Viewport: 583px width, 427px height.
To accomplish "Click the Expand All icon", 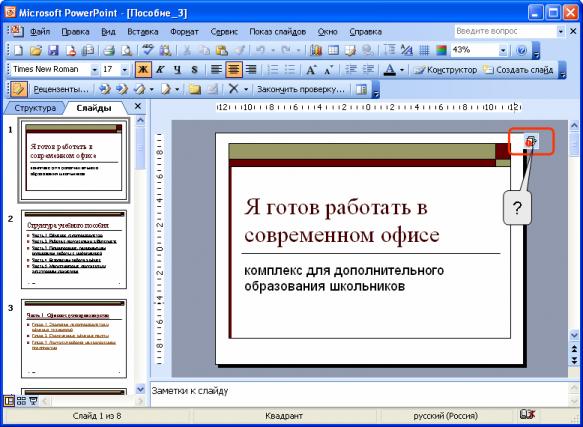I will point(389,50).
